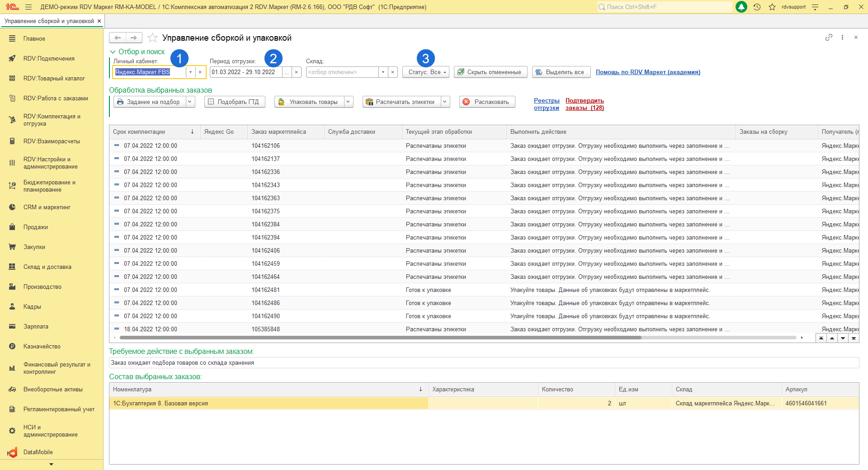The height and width of the screenshot is (470, 868).
Task: Click the Склад filter input field
Action: 342,72
